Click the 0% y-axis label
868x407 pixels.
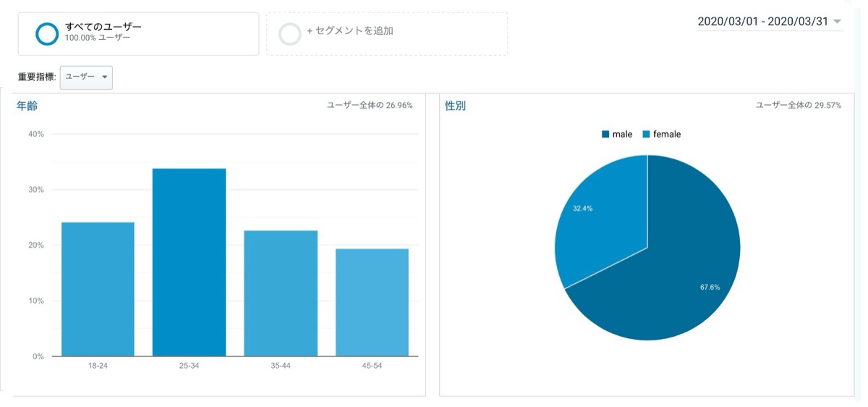click(38, 356)
